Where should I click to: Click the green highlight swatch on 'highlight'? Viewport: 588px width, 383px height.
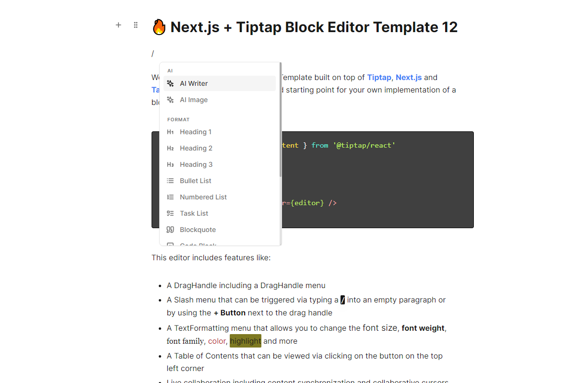point(246,341)
